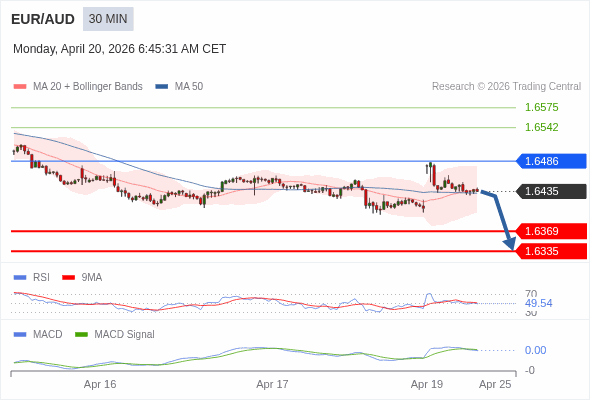Toggle the MACD legend label
Image resolution: width=590 pixels, height=400 pixels.
tap(48, 335)
